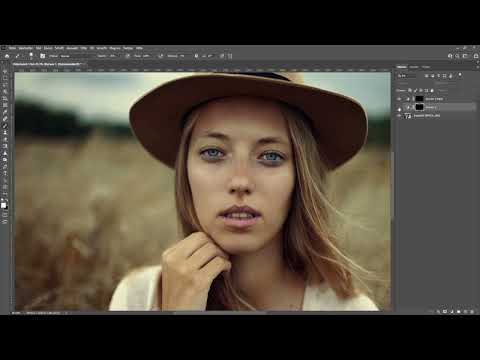Open the workspace switcher icon
This screenshot has width=480, height=360.
(465, 56)
